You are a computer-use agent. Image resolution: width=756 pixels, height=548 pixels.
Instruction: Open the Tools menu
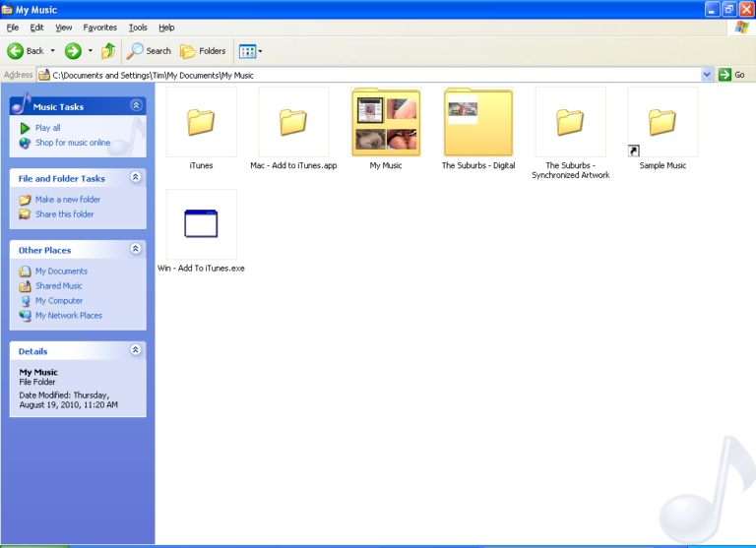pos(138,28)
